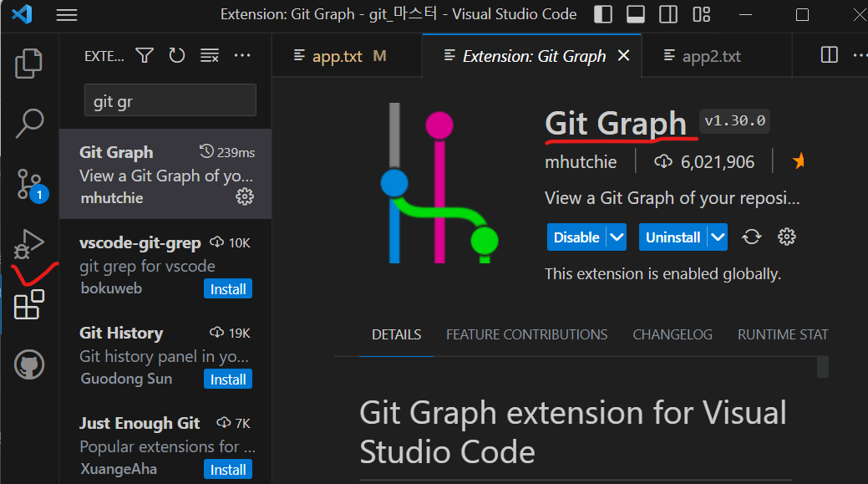
Task: Click the 'enabled globally' status text
Action: [662, 274]
